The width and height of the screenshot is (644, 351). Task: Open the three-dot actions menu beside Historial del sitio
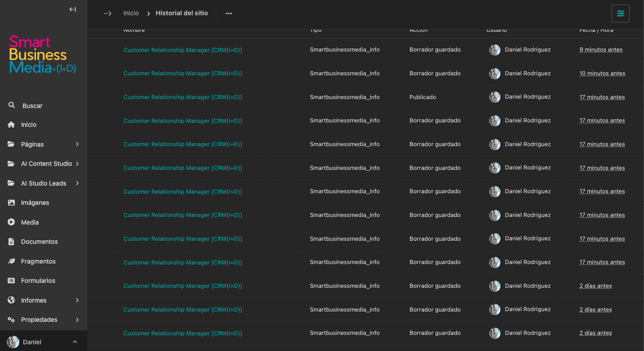pyautogui.click(x=229, y=13)
